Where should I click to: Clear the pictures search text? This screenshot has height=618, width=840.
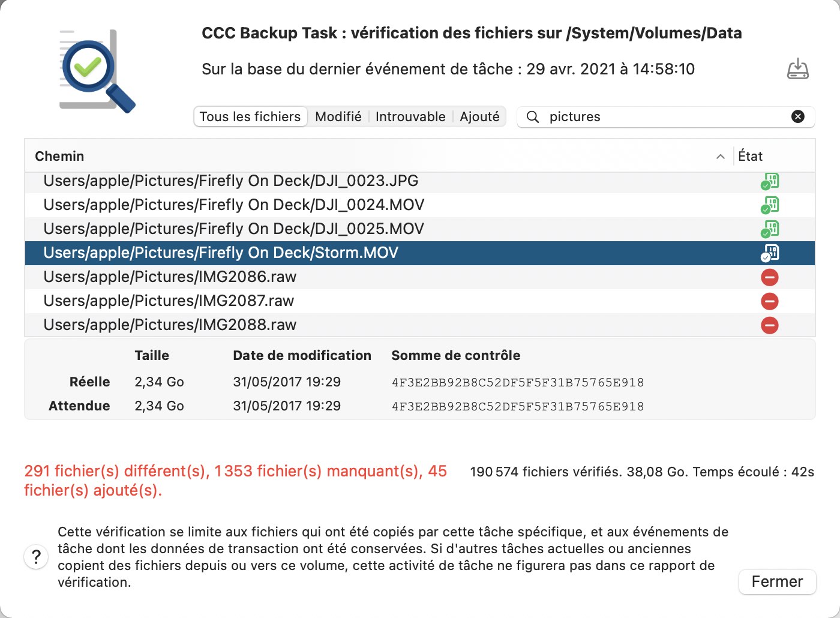point(798,116)
